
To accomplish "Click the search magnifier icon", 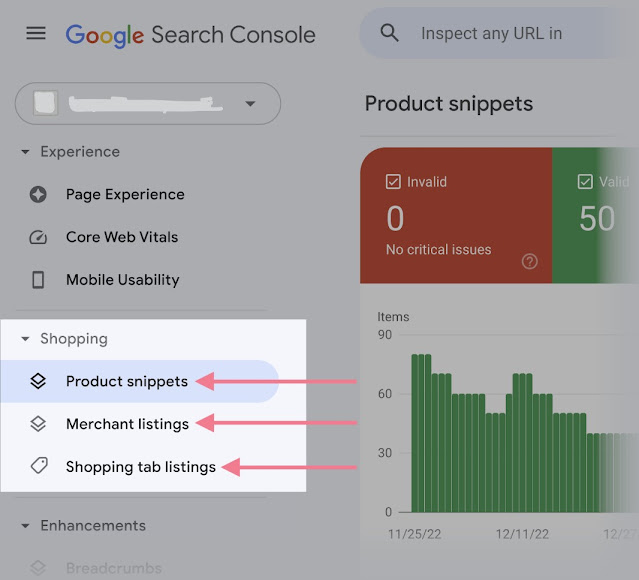I will pyautogui.click(x=390, y=34).
